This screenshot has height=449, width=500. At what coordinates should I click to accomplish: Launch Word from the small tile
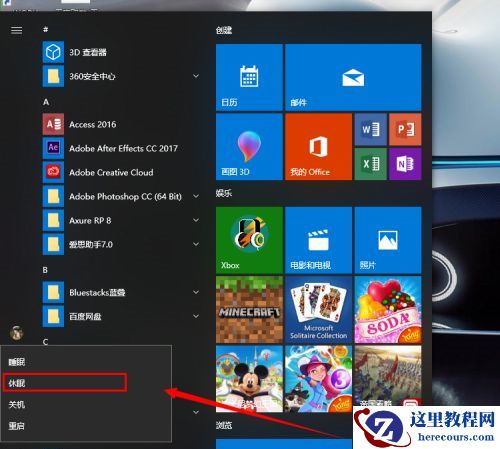click(370, 129)
